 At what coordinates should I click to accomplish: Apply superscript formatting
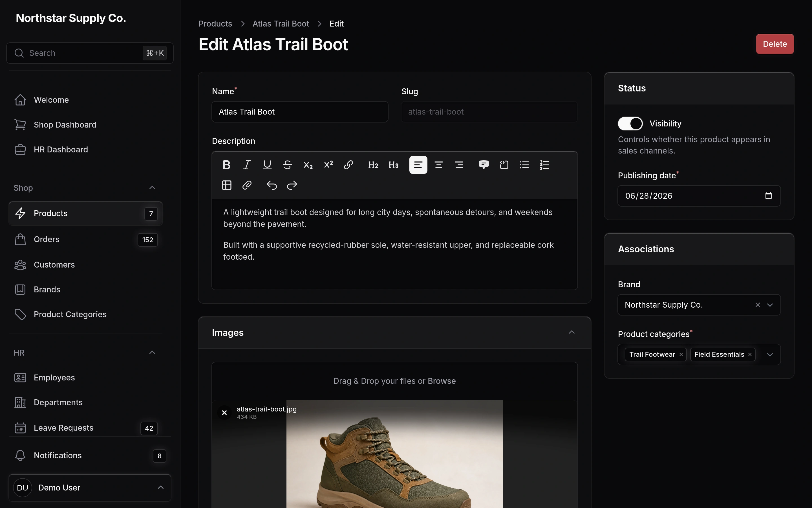coord(328,165)
